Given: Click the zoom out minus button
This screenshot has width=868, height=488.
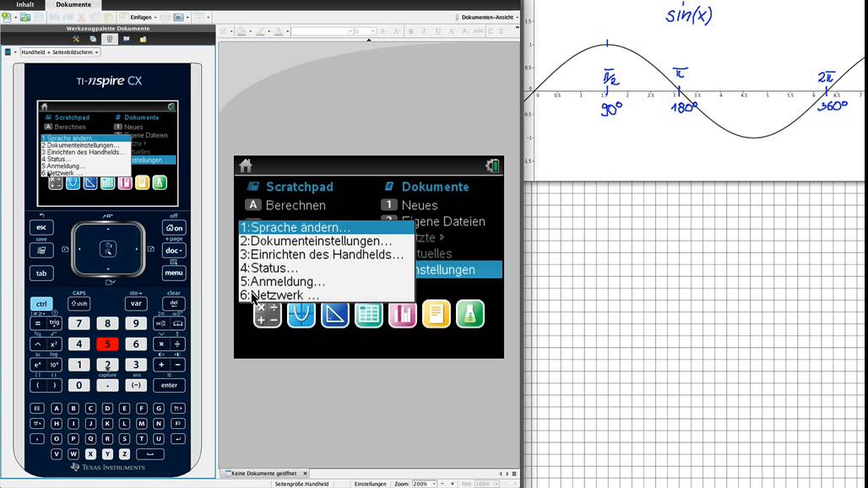Looking at the screenshot, I should tap(442, 484).
